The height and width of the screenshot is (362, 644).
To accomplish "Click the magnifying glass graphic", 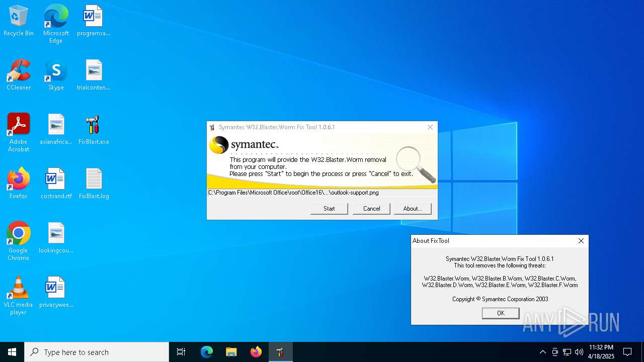I will tap(416, 164).
